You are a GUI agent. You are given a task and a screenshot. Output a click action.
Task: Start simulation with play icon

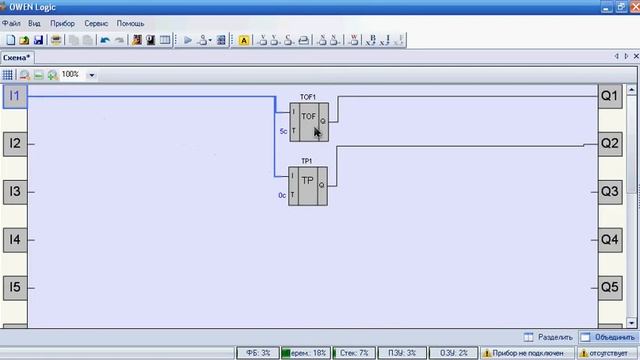[x=188, y=40]
